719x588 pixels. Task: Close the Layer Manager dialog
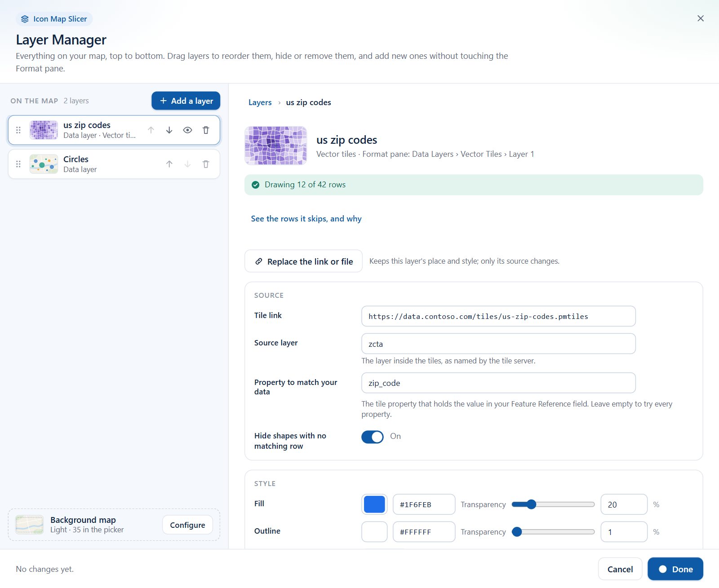click(701, 18)
